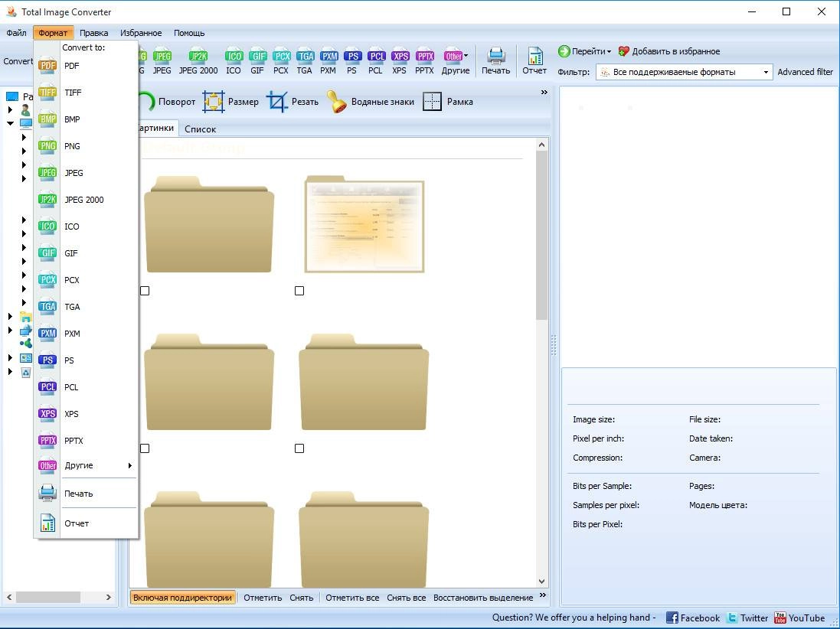Select the Размер resize tool
The image size is (840, 629).
coord(230,102)
